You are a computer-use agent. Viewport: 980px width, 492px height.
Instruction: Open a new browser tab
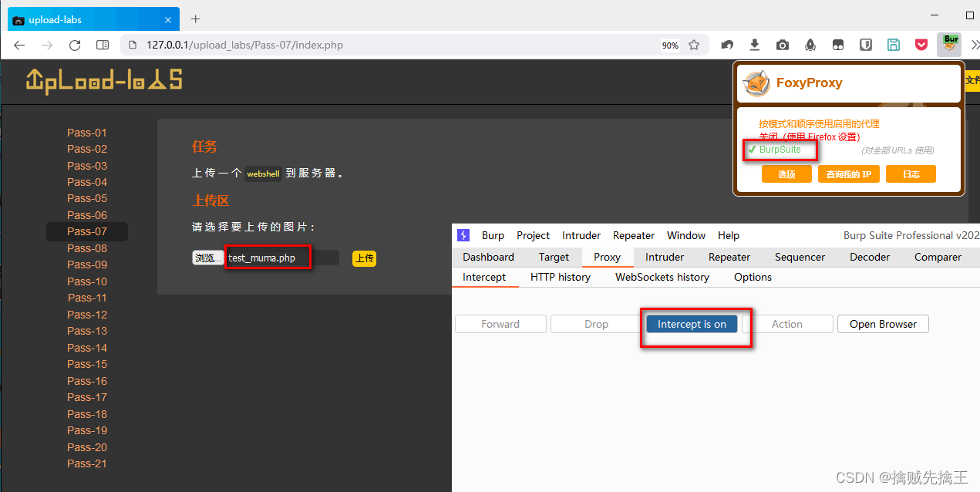coord(196,19)
